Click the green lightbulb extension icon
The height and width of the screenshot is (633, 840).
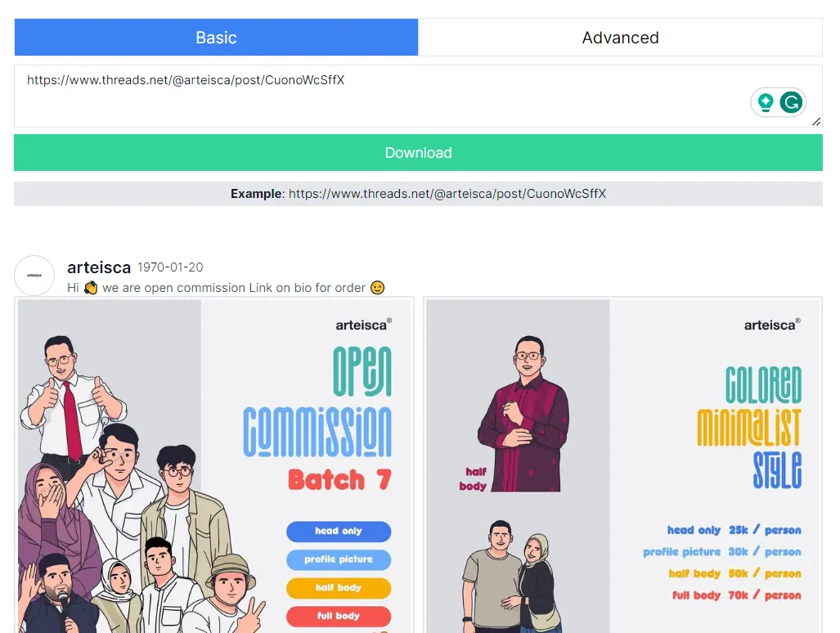[766, 102]
